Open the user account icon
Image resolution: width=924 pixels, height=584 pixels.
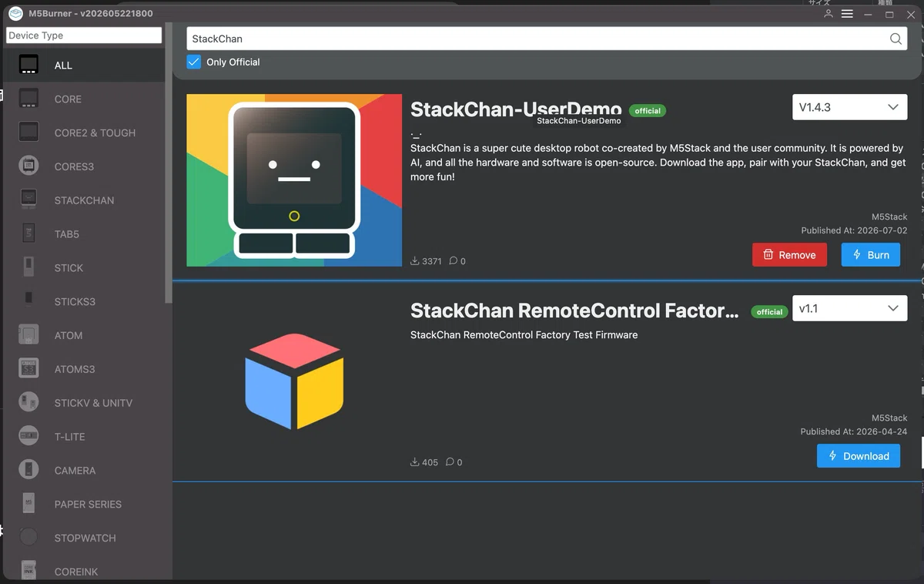[829, 14]
